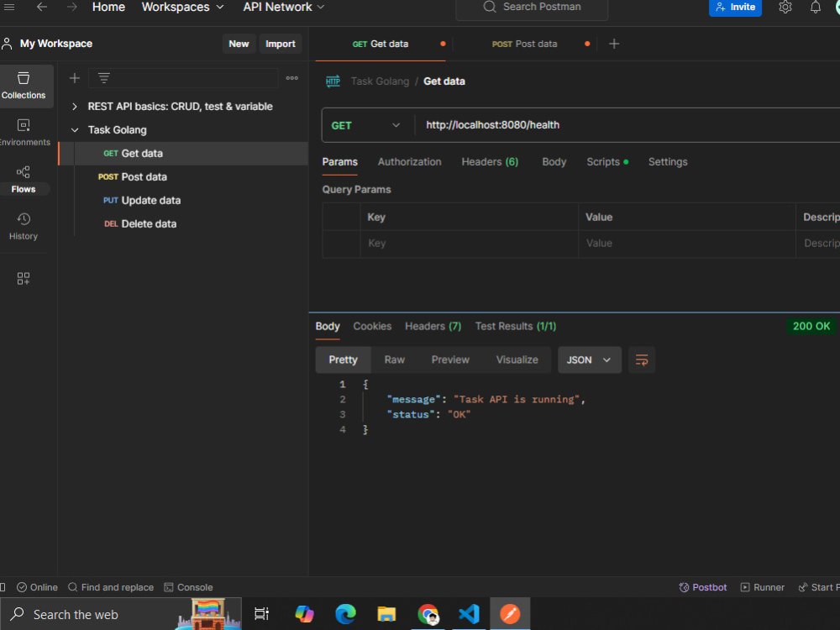
Task: Open the response Cookies tab
Action: point(372,326)
